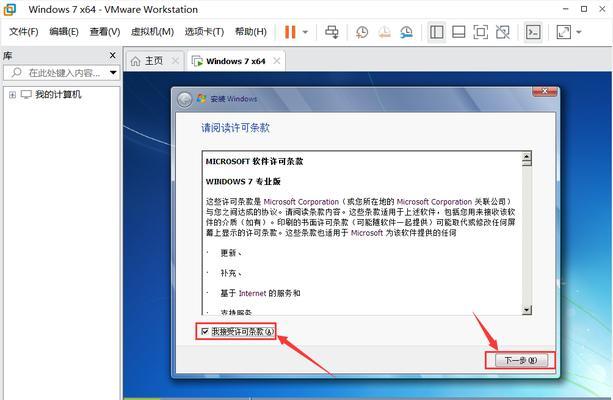Take a snapshot of this virtual machine
The width and height of the screenshot is (613, 400).
pyautogui.click(x=362, y=32)
